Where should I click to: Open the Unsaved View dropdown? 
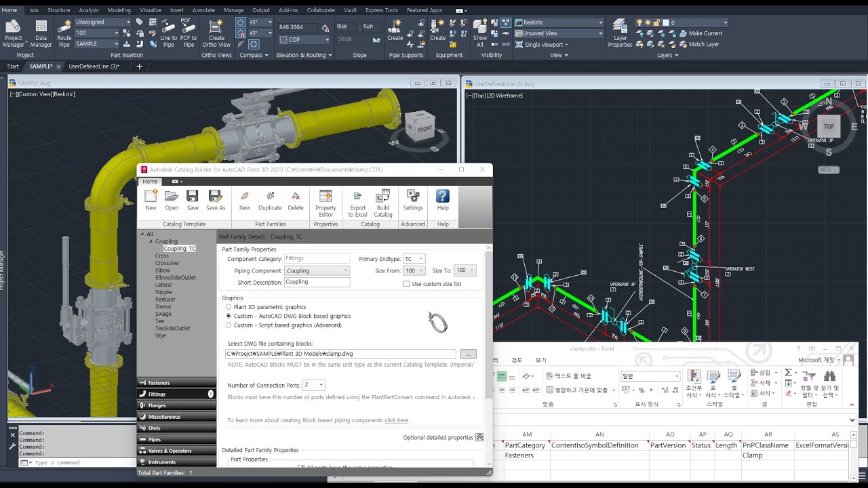pyautogui.click(x=559, y=33)
